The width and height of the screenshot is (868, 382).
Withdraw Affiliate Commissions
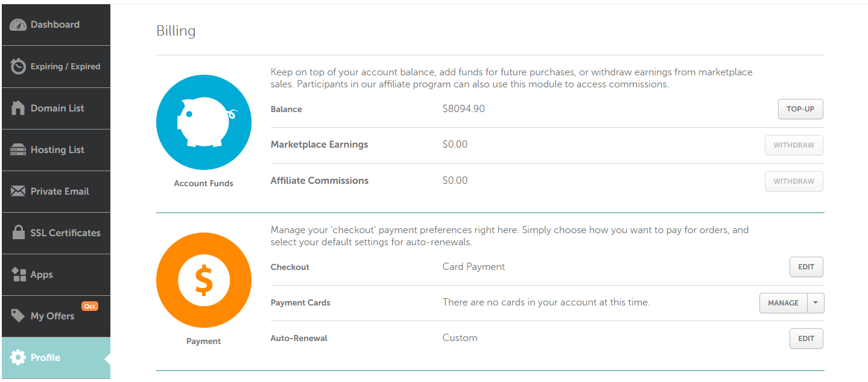[x=793, y=181]
